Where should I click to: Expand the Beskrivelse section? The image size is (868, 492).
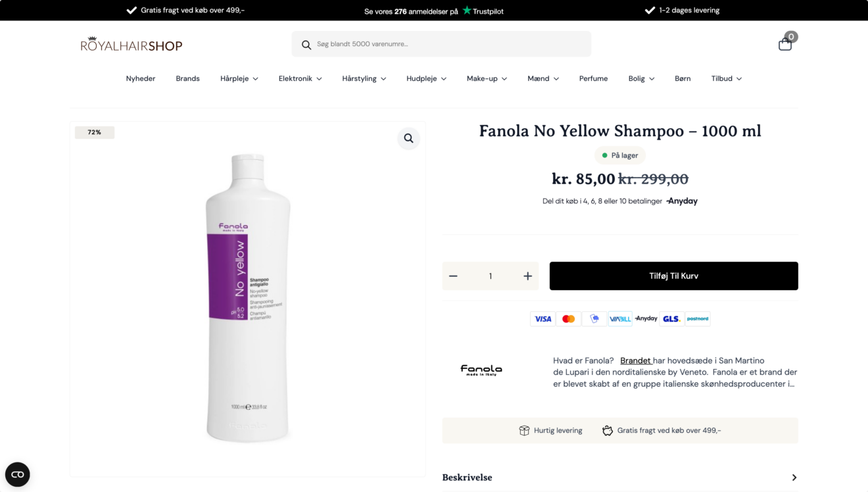619,478
